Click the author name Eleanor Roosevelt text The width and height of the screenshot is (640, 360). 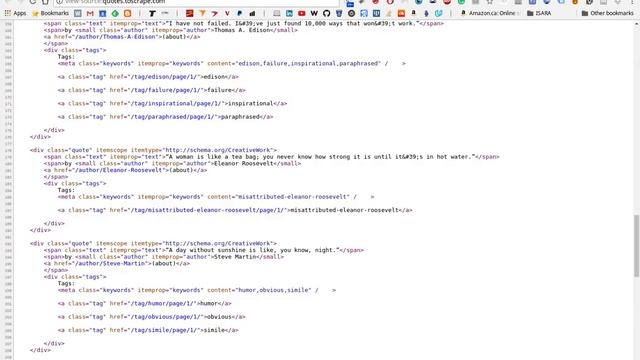(243, 164)
